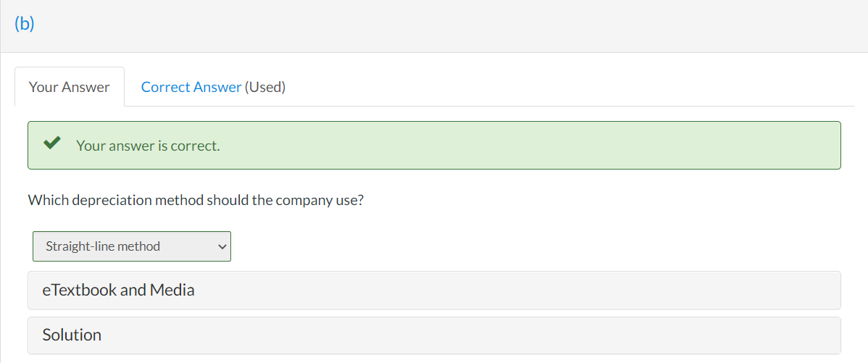Click the "(Used)" label beside Correct Answer
This screenshot has height=363, width=868.
coord(265,87)
